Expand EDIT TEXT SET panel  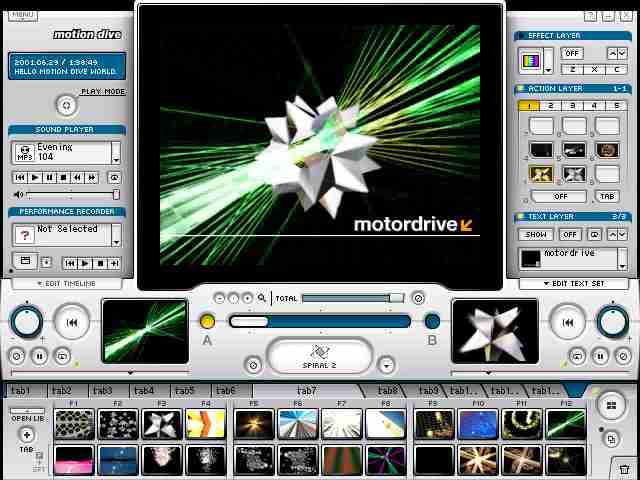click(573, 283)
